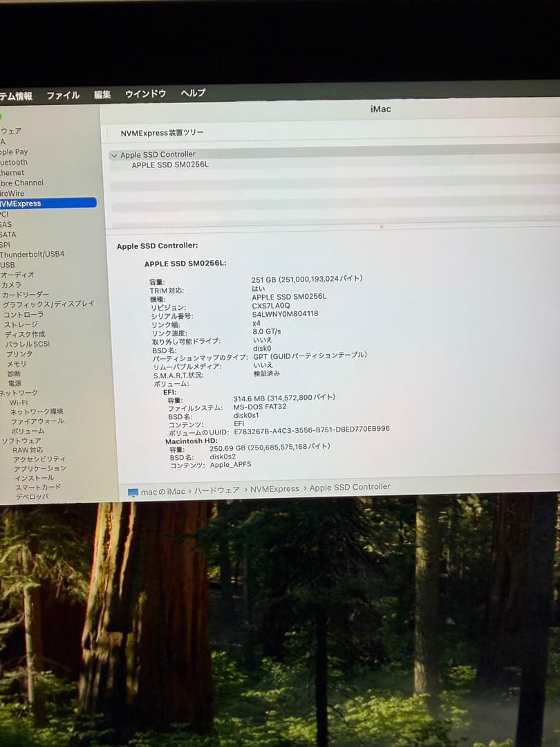
Task: Open the ファイル menu
Action: click(63, 95)
